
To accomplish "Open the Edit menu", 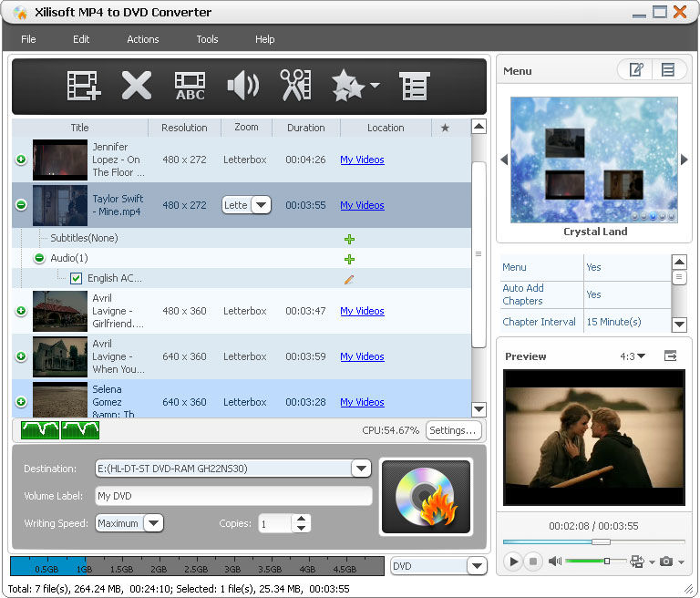I will (81, 39).
